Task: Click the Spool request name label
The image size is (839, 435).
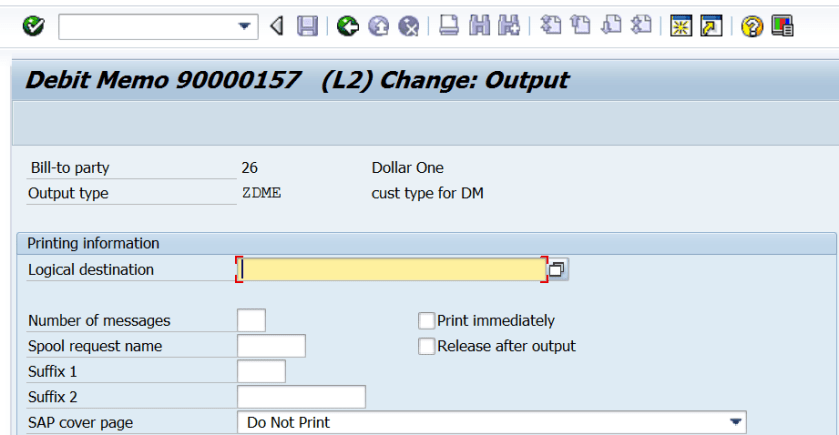Action: pyautogui.click(x=95, y=346)
